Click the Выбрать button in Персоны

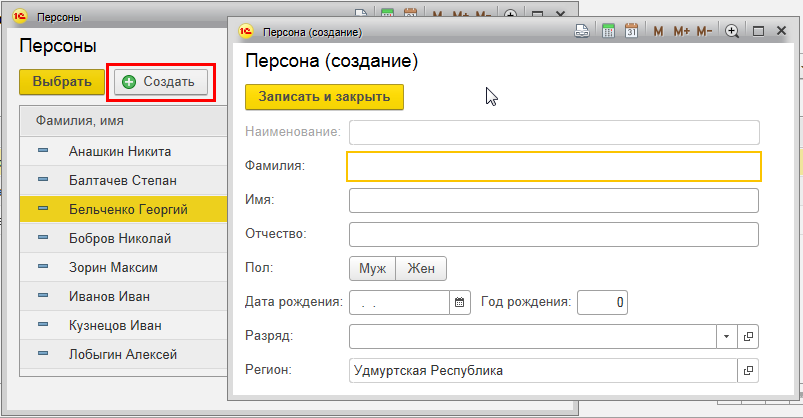[62, 81]
